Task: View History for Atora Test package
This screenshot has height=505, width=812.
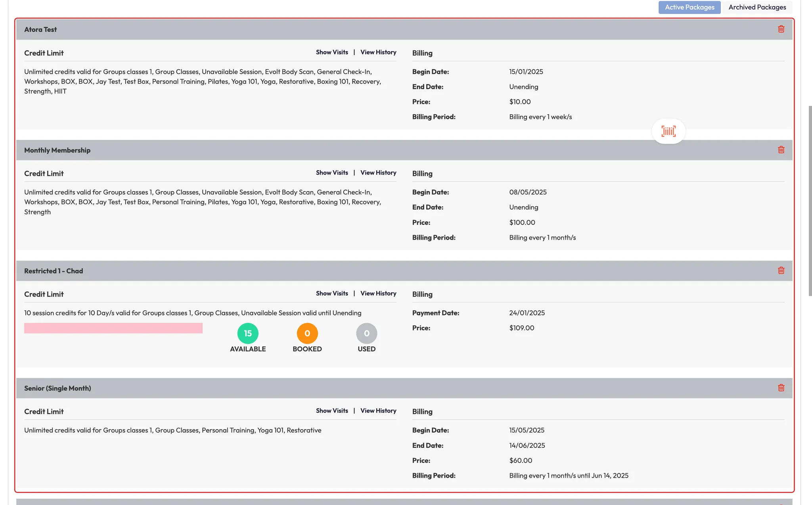Action: [x=378, y=52]
